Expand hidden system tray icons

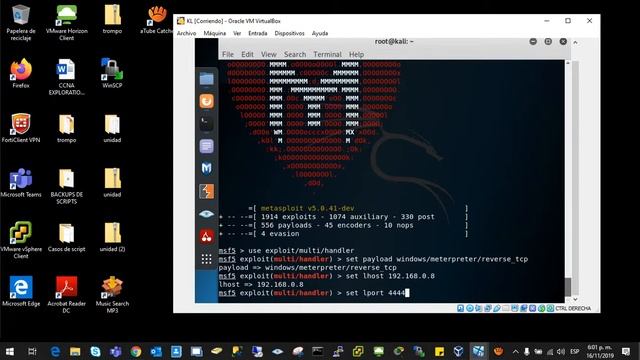(516, 351)
